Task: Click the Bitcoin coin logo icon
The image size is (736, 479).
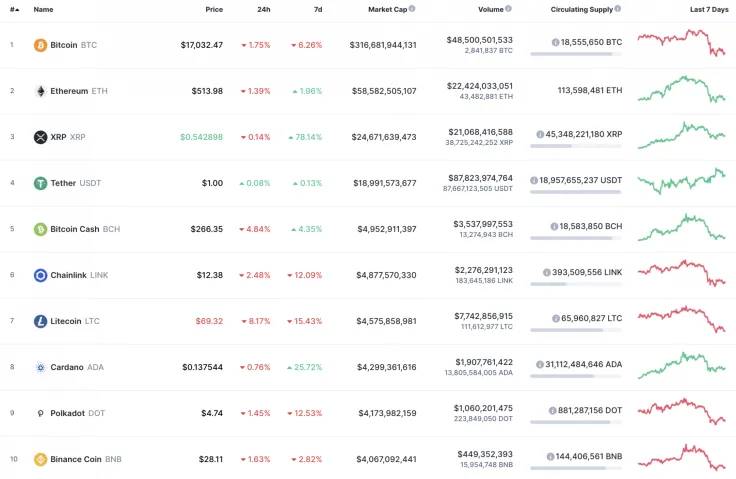Action: pos(40,45)
